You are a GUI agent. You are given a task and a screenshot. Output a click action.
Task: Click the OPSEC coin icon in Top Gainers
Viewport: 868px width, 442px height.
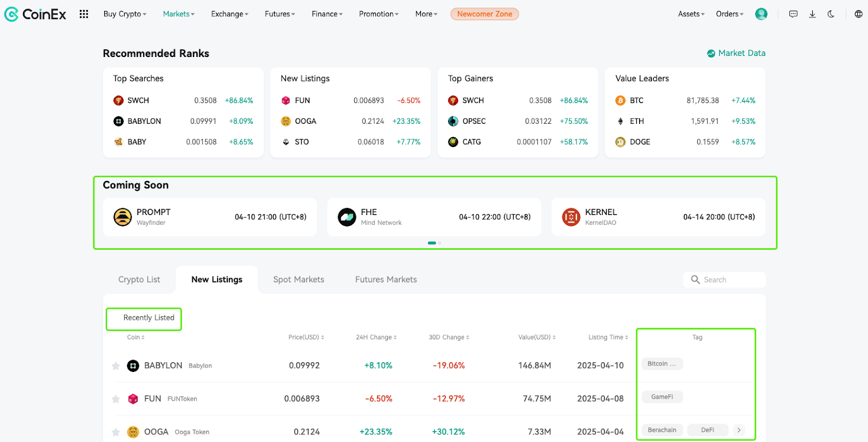(x=453, y=121)
